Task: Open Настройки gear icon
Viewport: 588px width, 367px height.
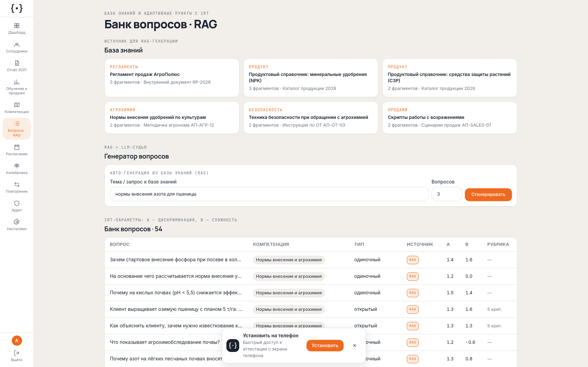Action: click(17, 222)
